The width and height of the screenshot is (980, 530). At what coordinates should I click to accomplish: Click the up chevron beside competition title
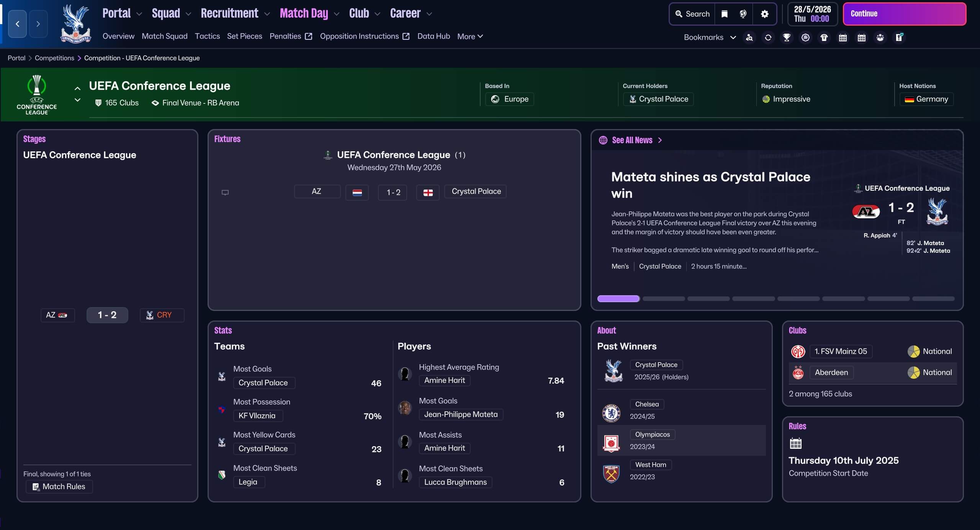(77, 88)
